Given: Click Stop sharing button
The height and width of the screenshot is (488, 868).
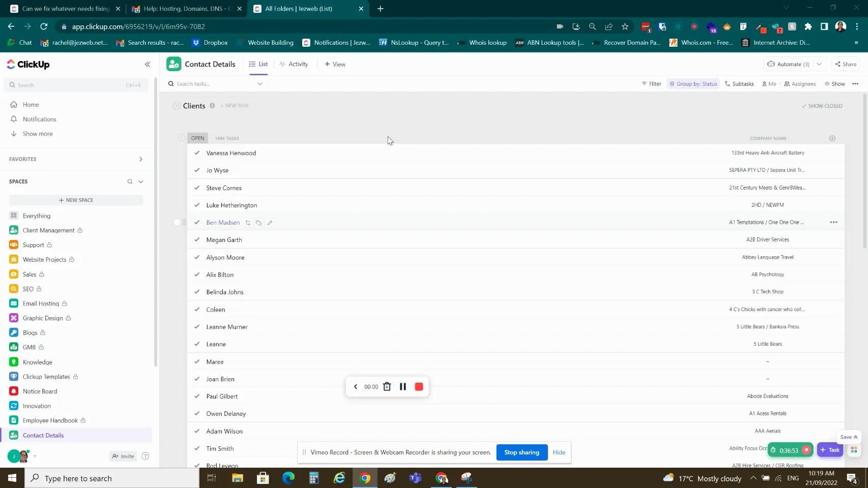Looking at the screenshot, I should [522, 452].
